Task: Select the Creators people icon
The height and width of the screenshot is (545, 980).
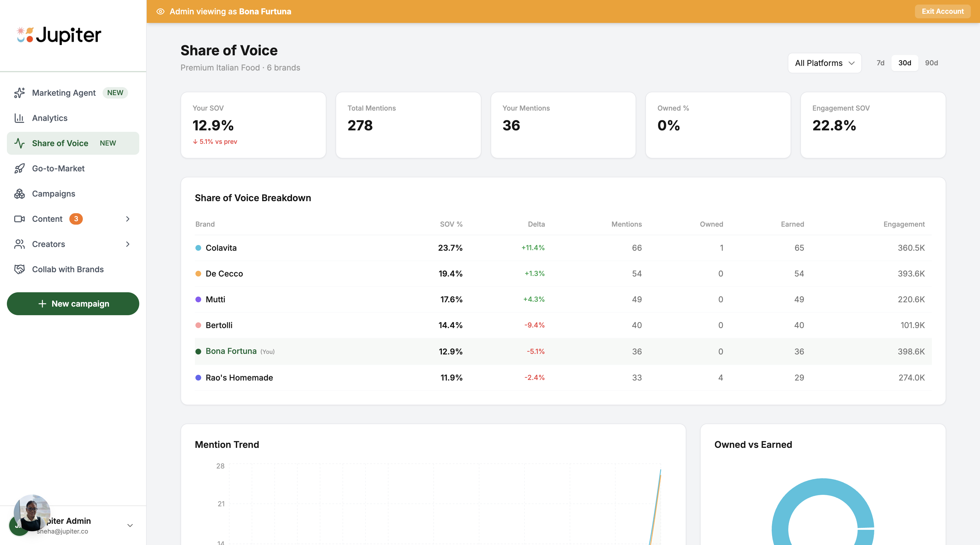Action: coord(19,244)
